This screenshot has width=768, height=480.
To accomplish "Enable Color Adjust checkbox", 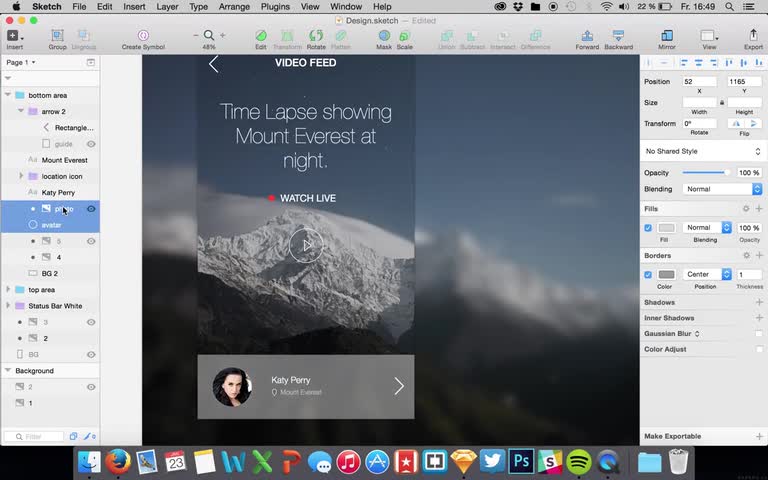I will tap(759, 349).
